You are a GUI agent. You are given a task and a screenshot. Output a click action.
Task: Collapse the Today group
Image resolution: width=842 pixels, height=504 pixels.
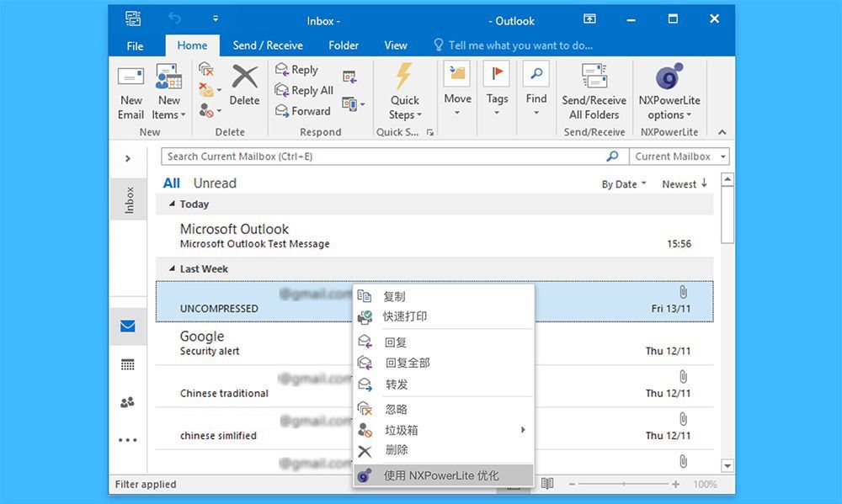(173, 204)
